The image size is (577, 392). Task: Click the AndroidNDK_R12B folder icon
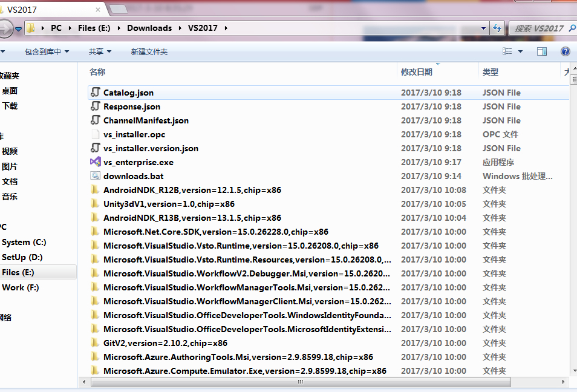95,189
